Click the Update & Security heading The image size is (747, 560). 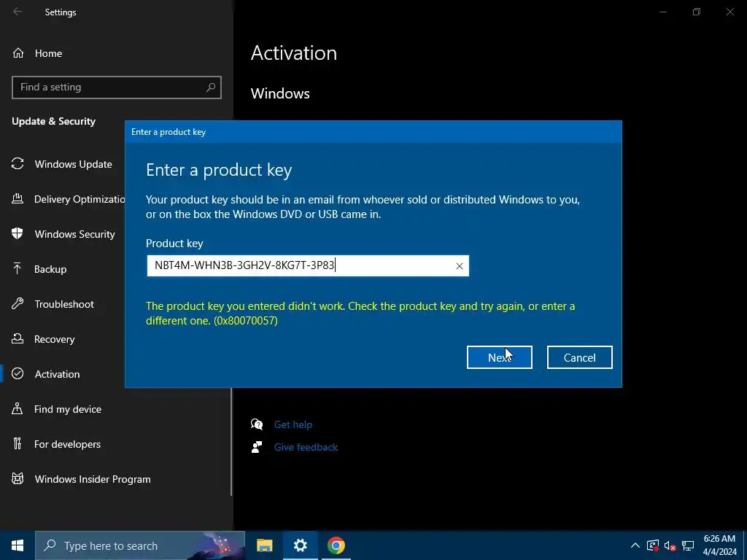[53, 121]
